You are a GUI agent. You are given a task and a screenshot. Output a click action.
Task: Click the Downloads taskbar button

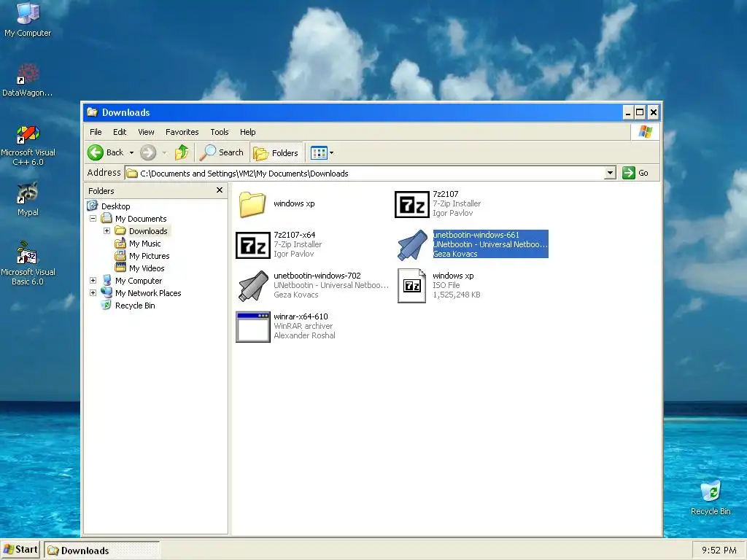click(102, 550)
